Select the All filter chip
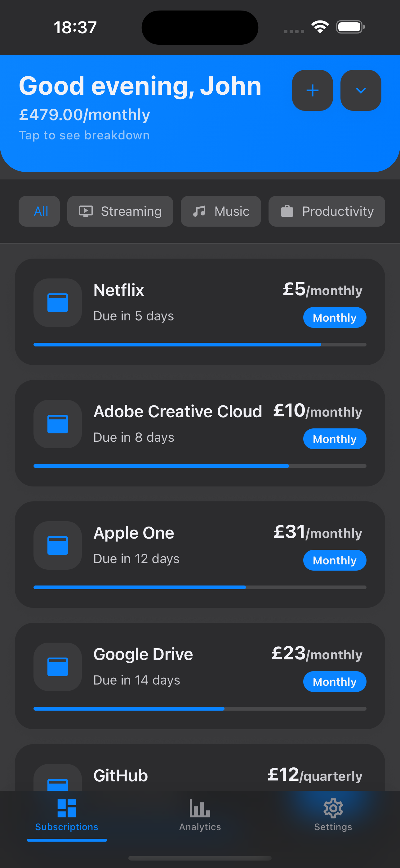This screenshot has width=400, height=868. [39, 211]
